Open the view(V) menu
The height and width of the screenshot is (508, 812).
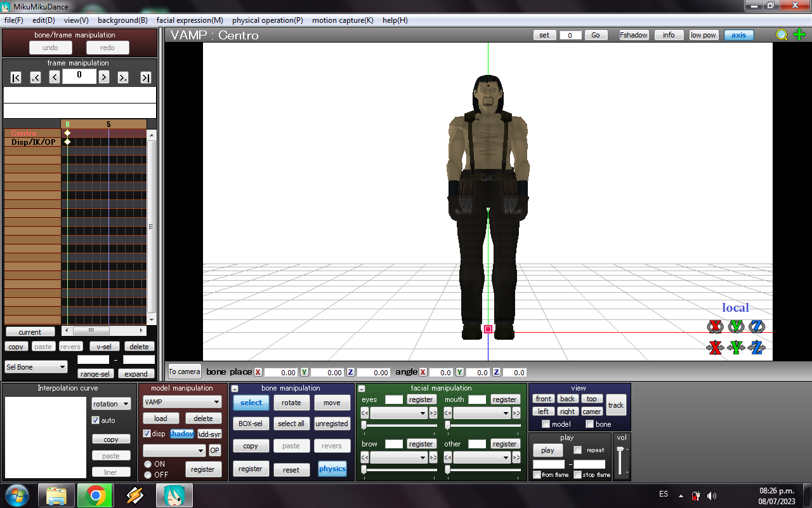(75, 20)
